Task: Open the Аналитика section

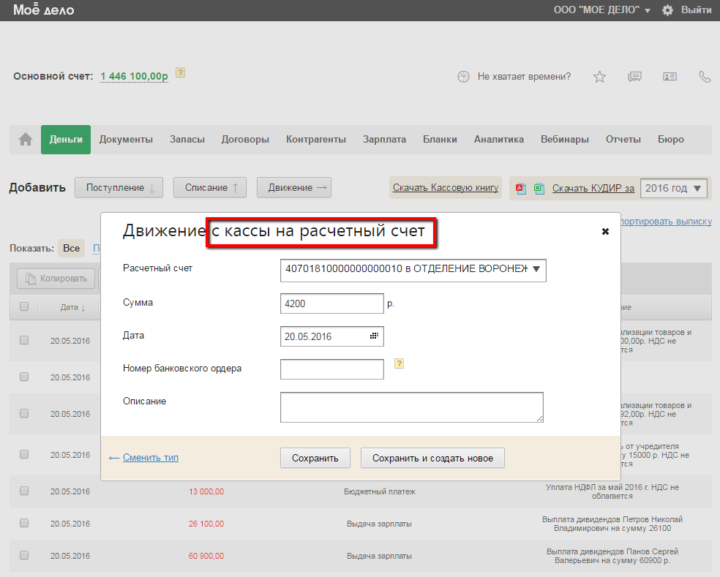Action: (x=499, y=140)
